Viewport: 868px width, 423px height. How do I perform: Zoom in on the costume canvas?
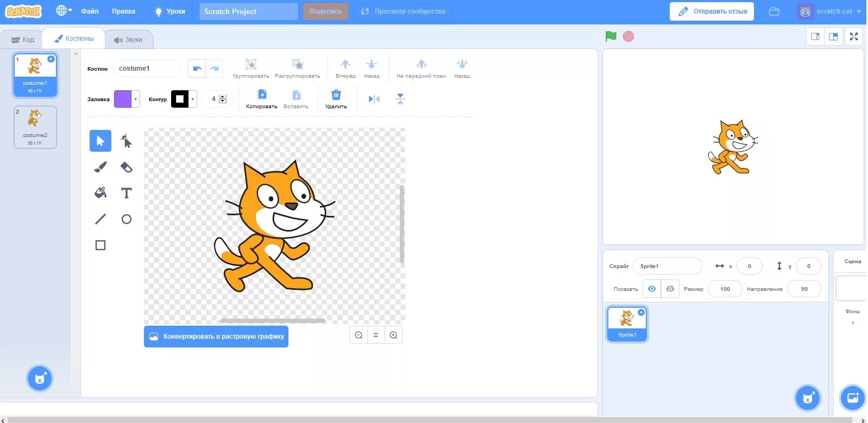[x=393, y=335]
